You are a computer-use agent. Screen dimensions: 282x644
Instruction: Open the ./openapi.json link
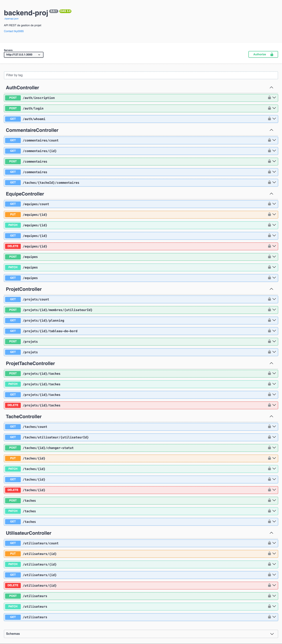[11, 19]
